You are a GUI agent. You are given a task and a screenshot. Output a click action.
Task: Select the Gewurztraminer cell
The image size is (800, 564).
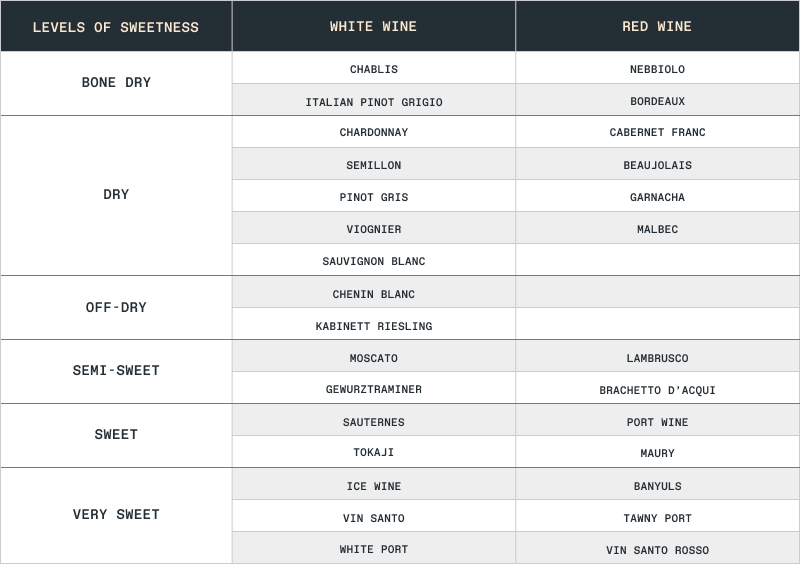[373, 388]
